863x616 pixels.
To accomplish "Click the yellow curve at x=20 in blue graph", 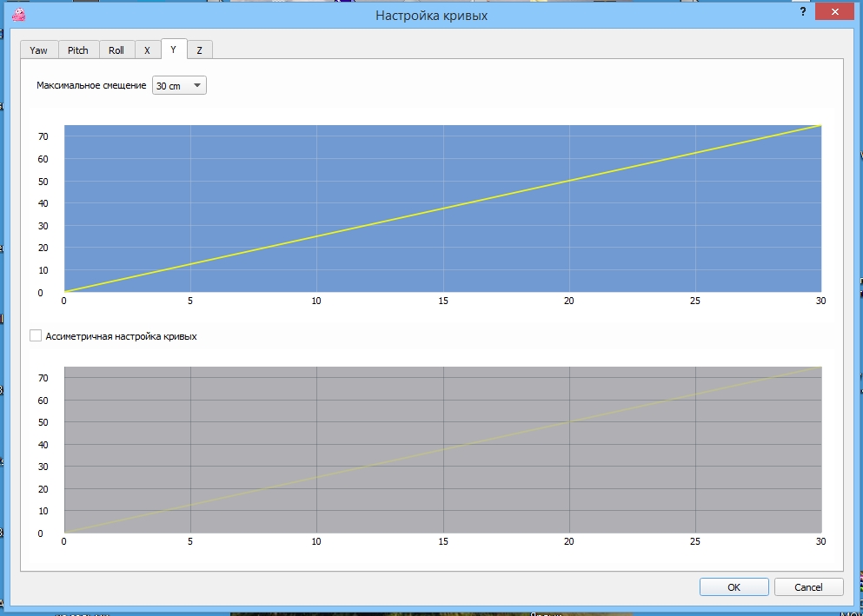I will coord(568,181).
